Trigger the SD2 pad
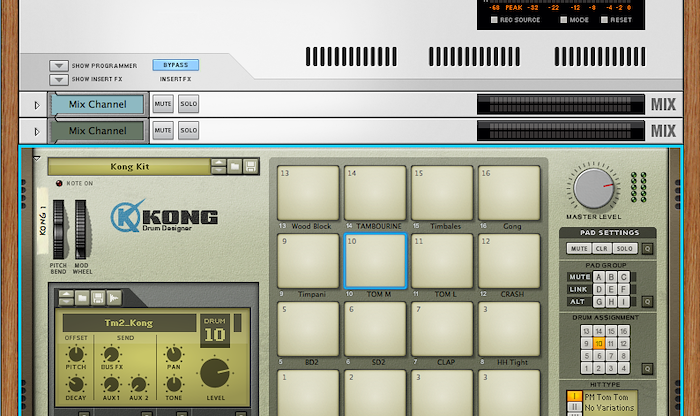Viewport: 700px width, 416px height. click(375, 329)
